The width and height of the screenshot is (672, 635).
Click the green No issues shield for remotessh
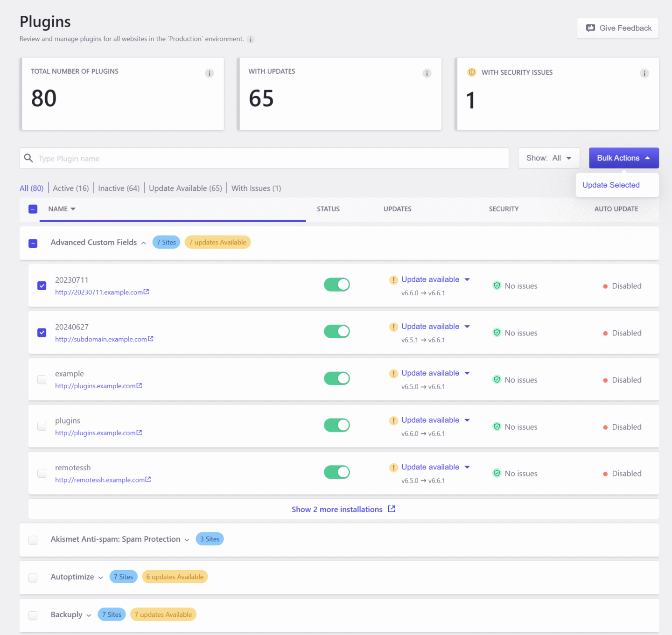[x=497, y=473]
